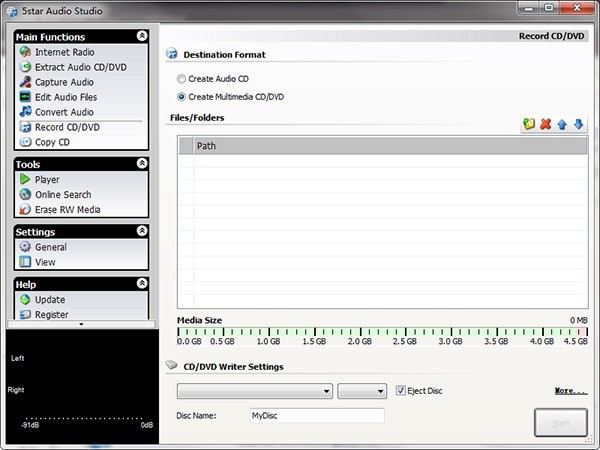Select the Create Audio CD option
The image size is (600, 450).
click(181, 78)
